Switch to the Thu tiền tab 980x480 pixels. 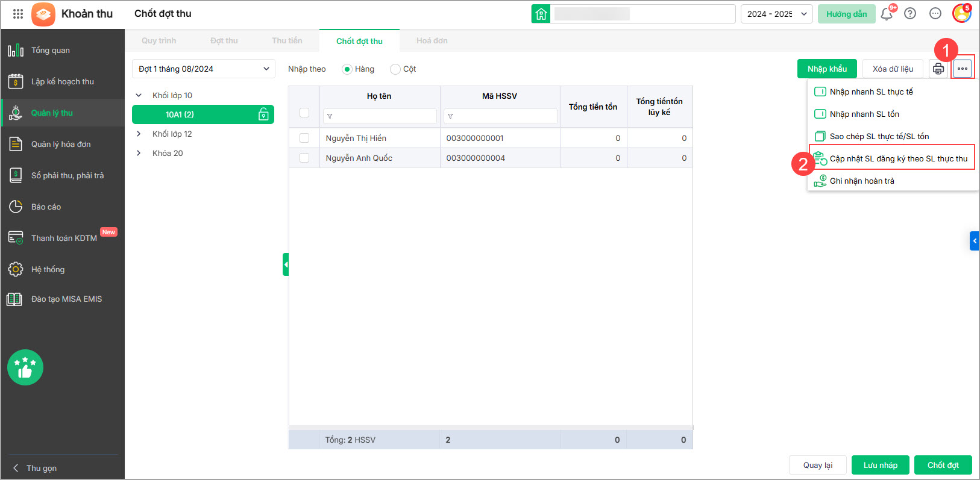[287, 41]
